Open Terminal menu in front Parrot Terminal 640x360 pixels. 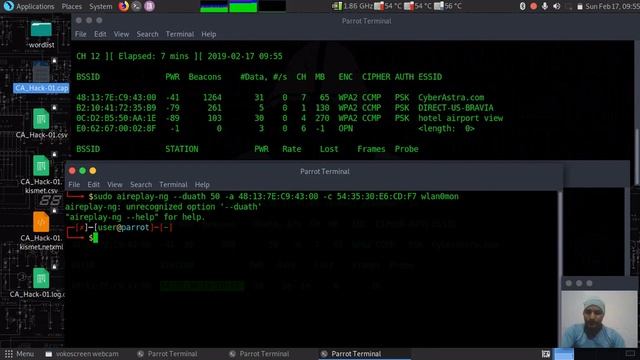[x=173, y=184]
